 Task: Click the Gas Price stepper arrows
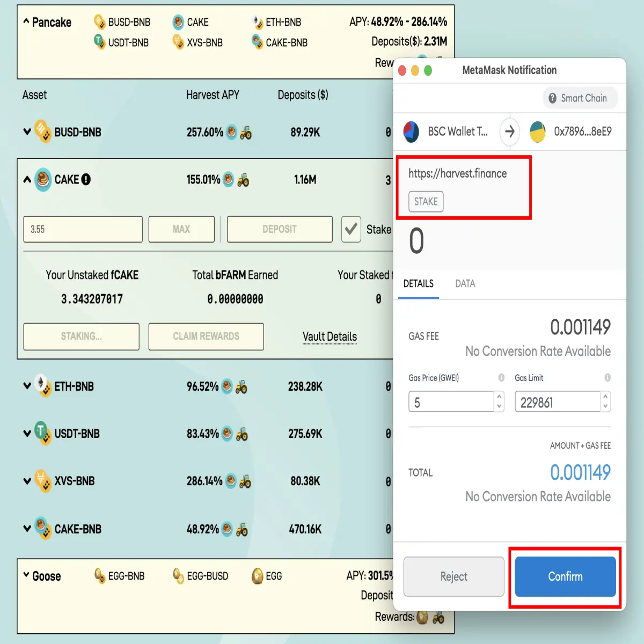(499, 401)
